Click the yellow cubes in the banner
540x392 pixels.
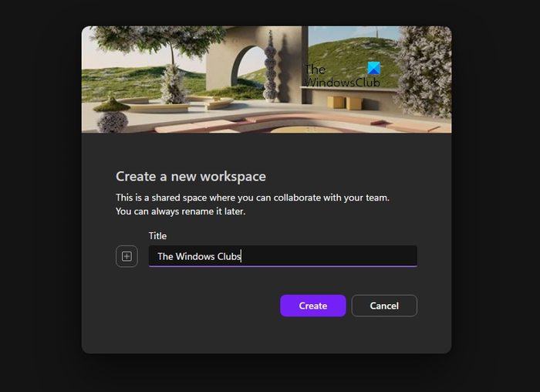[344, 103]
